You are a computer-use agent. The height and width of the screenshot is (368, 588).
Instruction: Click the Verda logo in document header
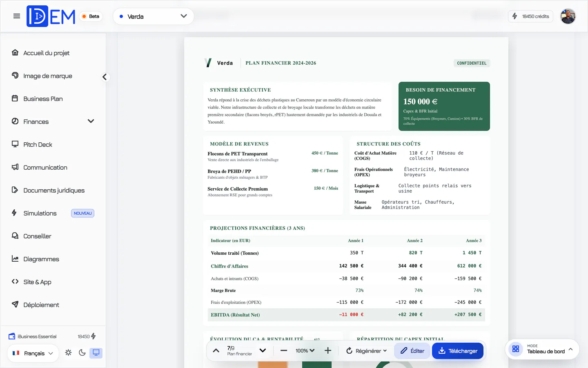218,63
